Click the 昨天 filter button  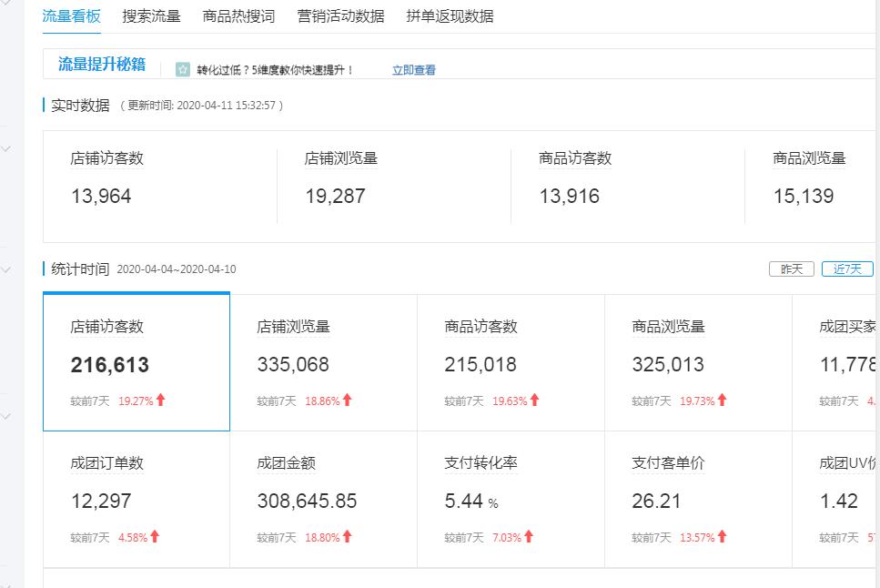coord(791,269)
